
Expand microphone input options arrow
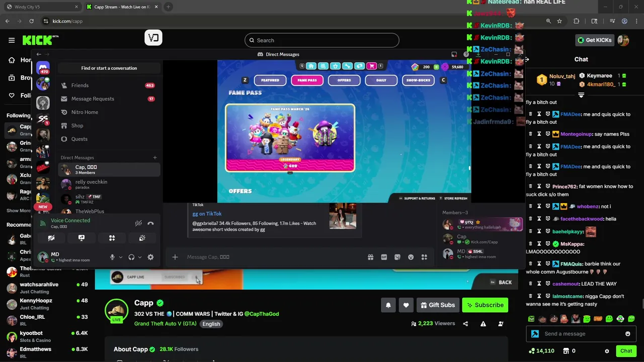pos(121,257)
